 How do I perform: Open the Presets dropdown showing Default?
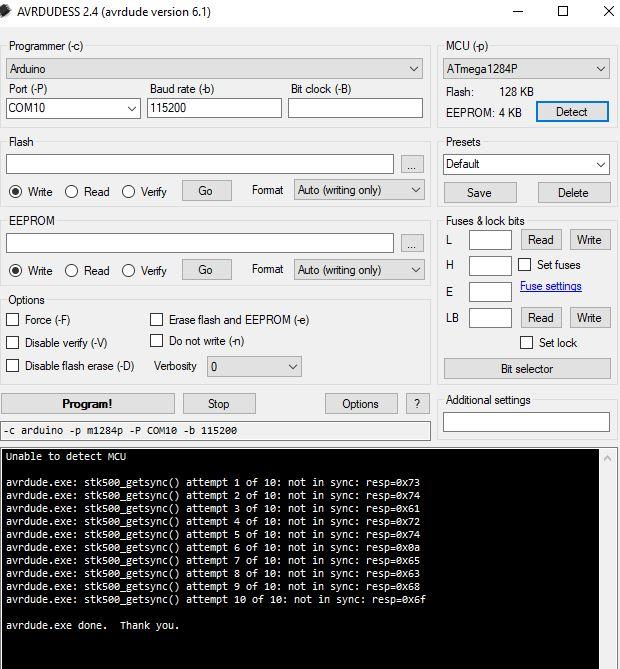[x=526, y=164]
